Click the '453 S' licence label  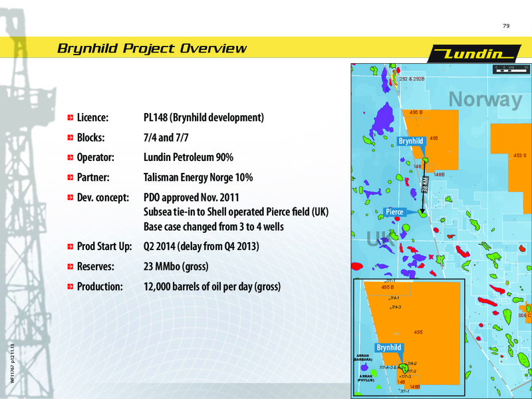[520, 156]
